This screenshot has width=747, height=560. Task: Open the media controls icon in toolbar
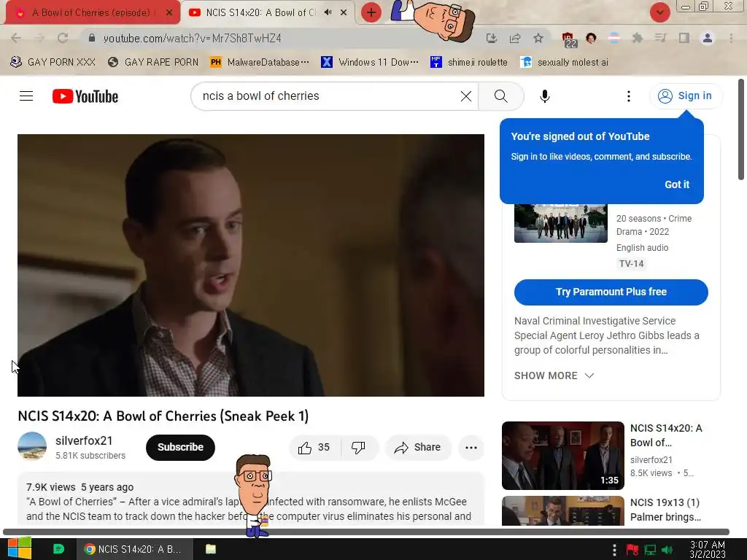(x=660, y=38)
